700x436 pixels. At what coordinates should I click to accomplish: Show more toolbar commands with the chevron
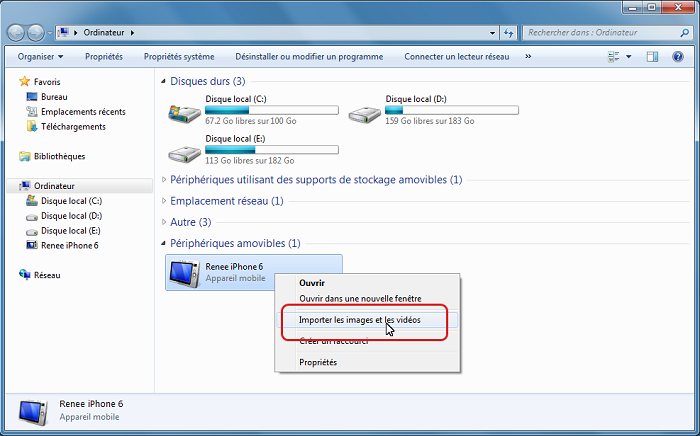[x=528, y=56]
